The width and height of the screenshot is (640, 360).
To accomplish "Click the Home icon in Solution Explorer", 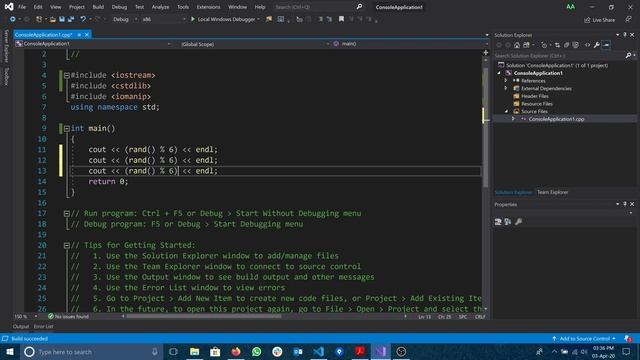I will coord(517,45).
